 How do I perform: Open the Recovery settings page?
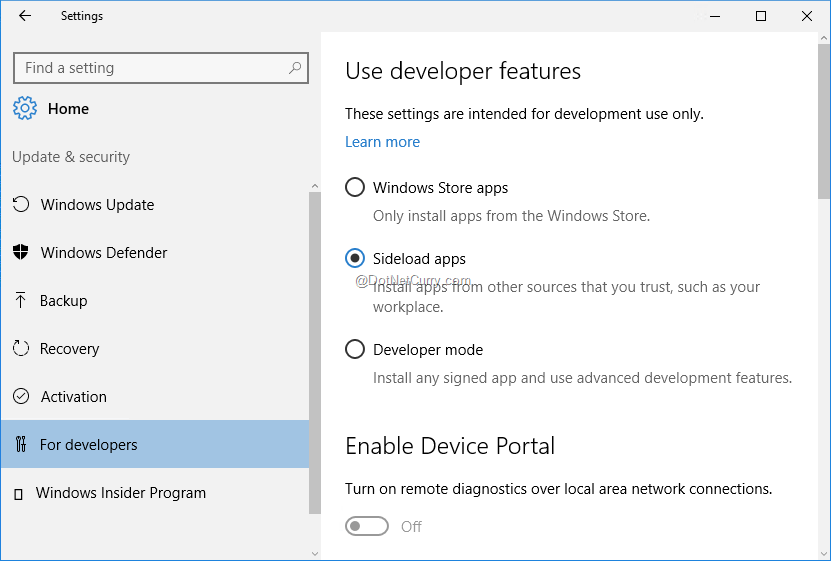(x=155, y=349)
